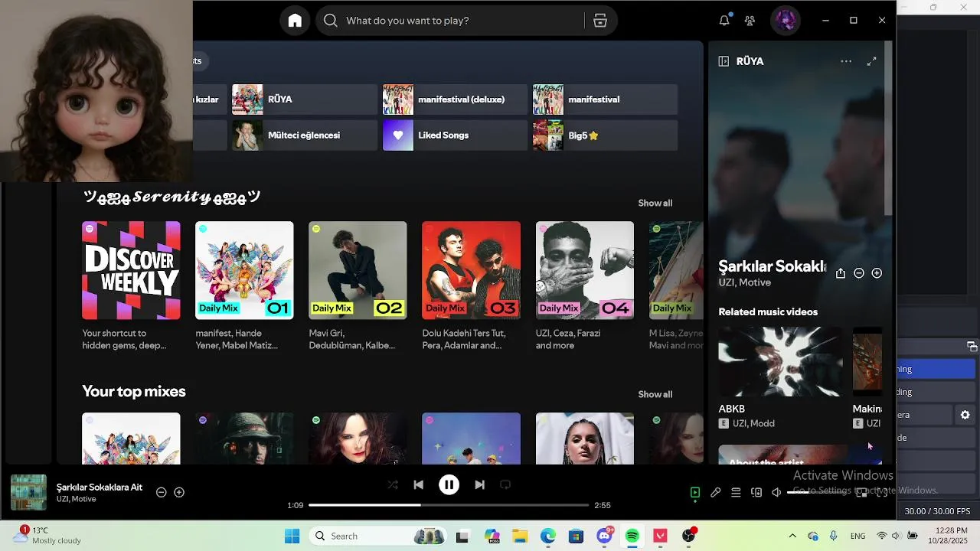Open Discover Weekly cover
The image size is (980, 551).
131,270
